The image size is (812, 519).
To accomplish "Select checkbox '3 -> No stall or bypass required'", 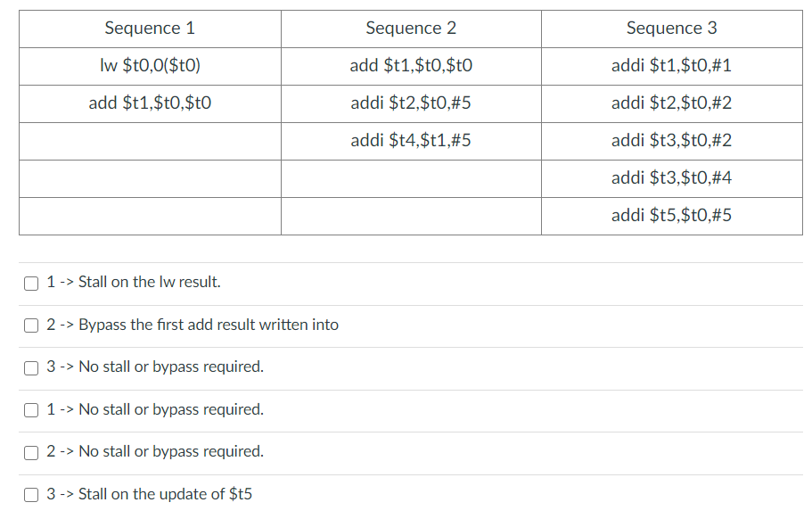I will (31, 367).
